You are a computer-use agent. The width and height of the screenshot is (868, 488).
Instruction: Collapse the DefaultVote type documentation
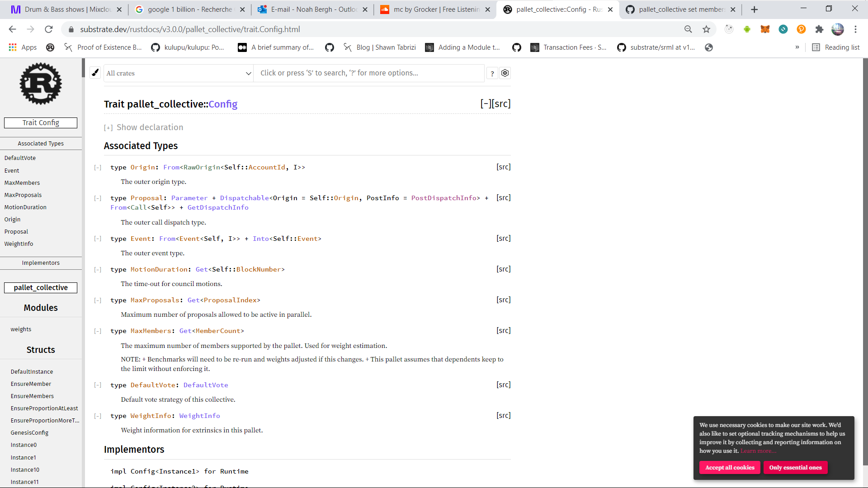pyautogui.click(x=98, y=385)
